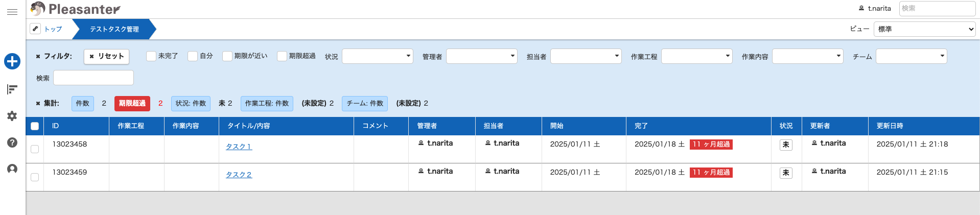Open the hamburger navigation menu

click(12, 12)
